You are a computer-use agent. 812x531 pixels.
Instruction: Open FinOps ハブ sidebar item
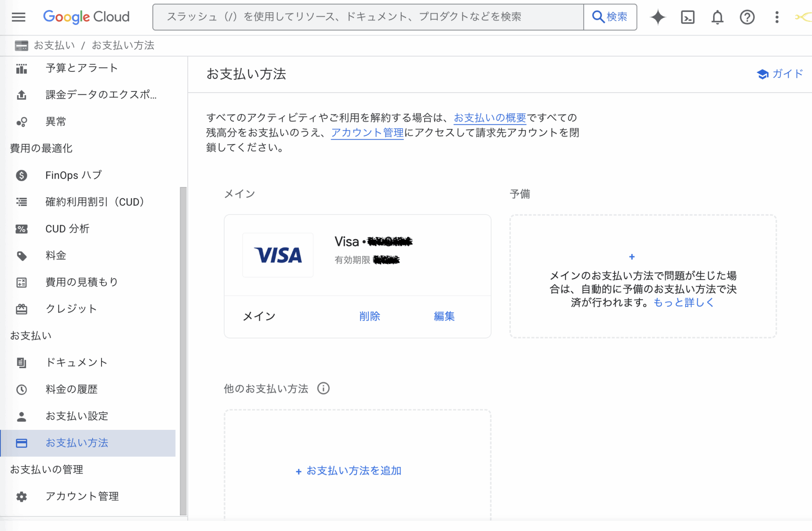[74, 175]
